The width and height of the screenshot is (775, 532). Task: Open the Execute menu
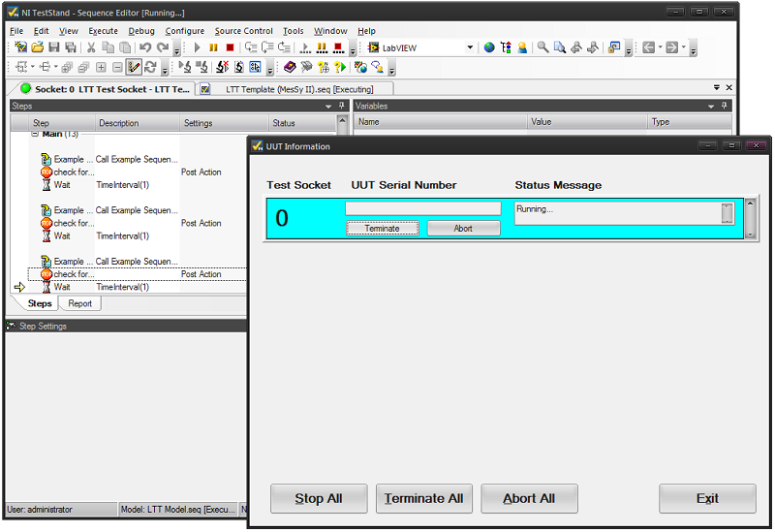tap(103, 31)
